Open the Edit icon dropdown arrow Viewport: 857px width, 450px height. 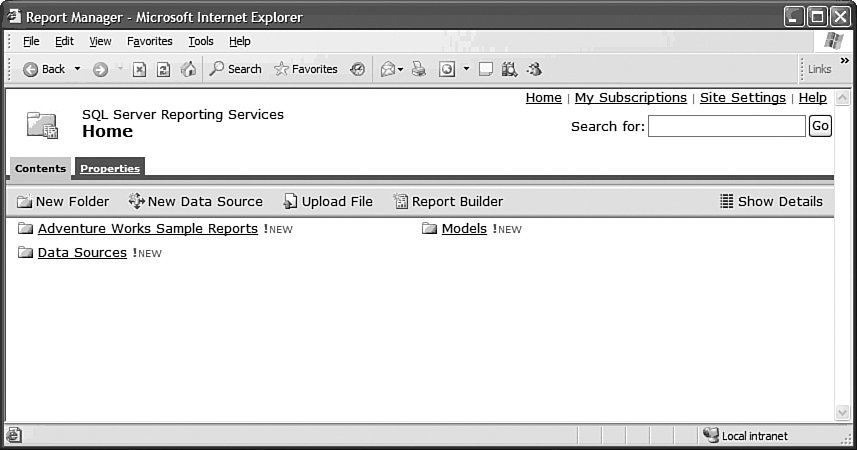[466, 69]
